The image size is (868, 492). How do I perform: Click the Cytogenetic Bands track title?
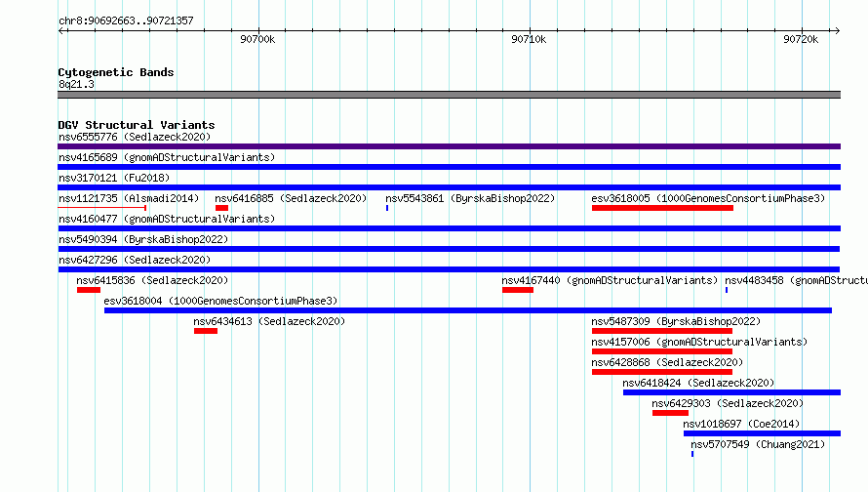click(x=116, y=72)
